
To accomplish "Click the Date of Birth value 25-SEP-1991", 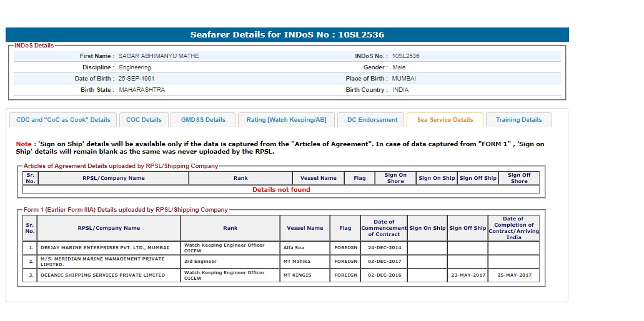I will coord(136,79).
